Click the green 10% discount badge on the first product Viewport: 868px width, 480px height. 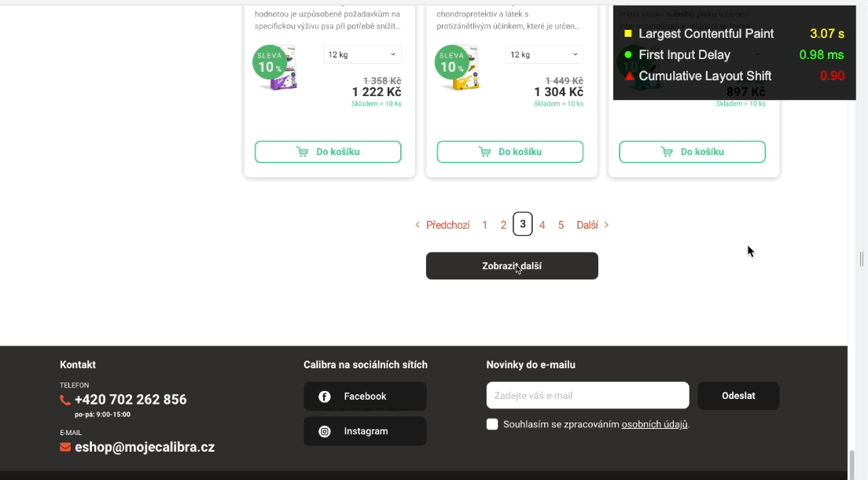pyautogui.click(x=269, y=63)
